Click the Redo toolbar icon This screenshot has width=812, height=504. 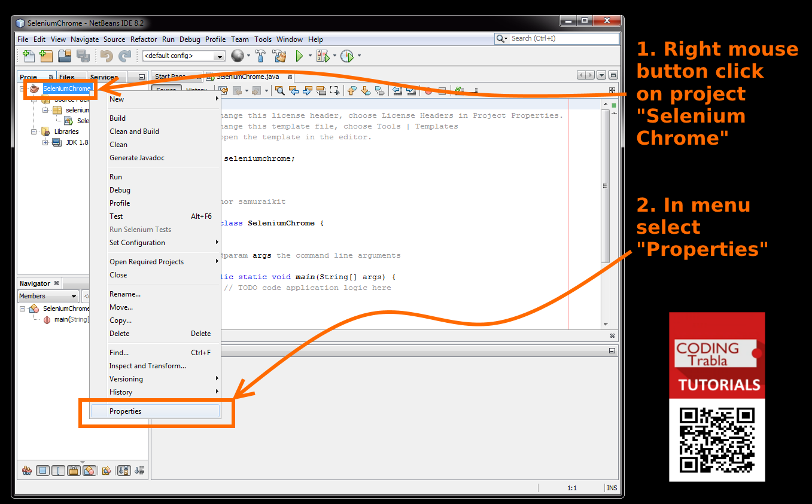124,56
